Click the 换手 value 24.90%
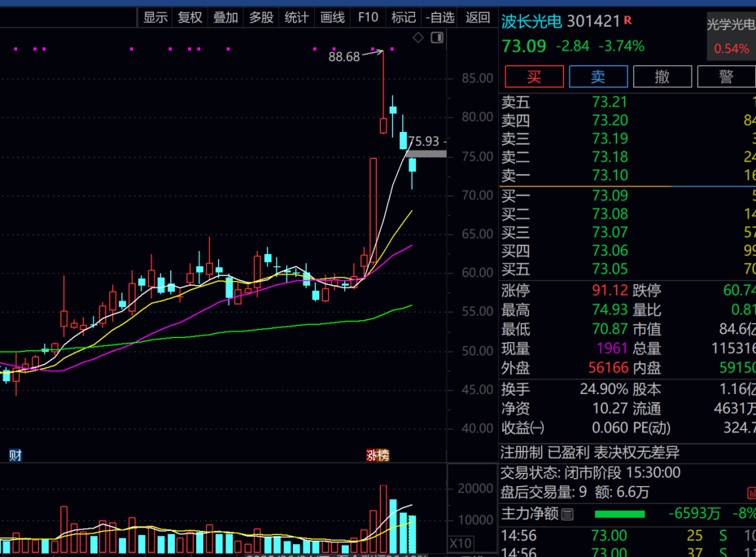 point(604,389)
